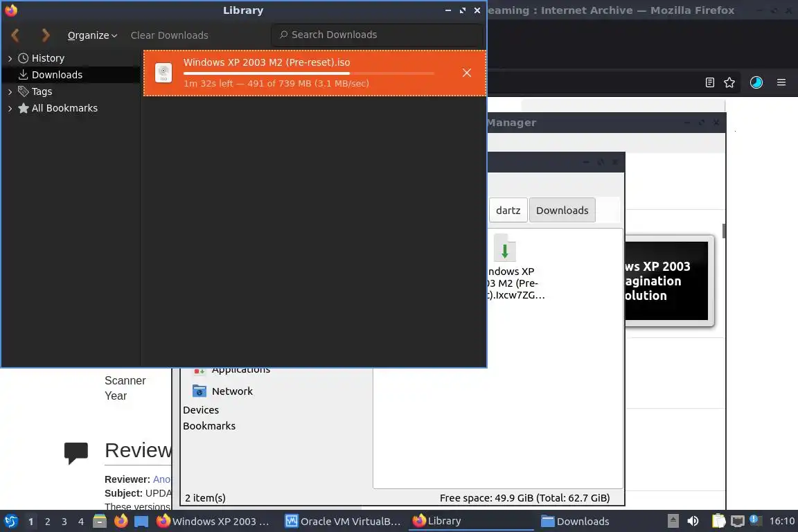Select the partially downloaded Windows XP file icon

(504, 249)
